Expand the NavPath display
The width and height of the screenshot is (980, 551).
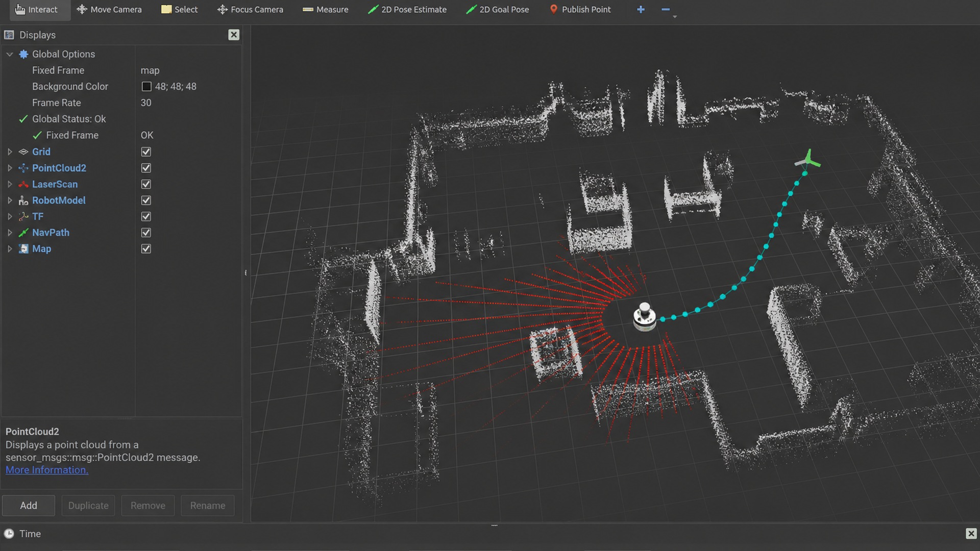[x=10, y=233]
